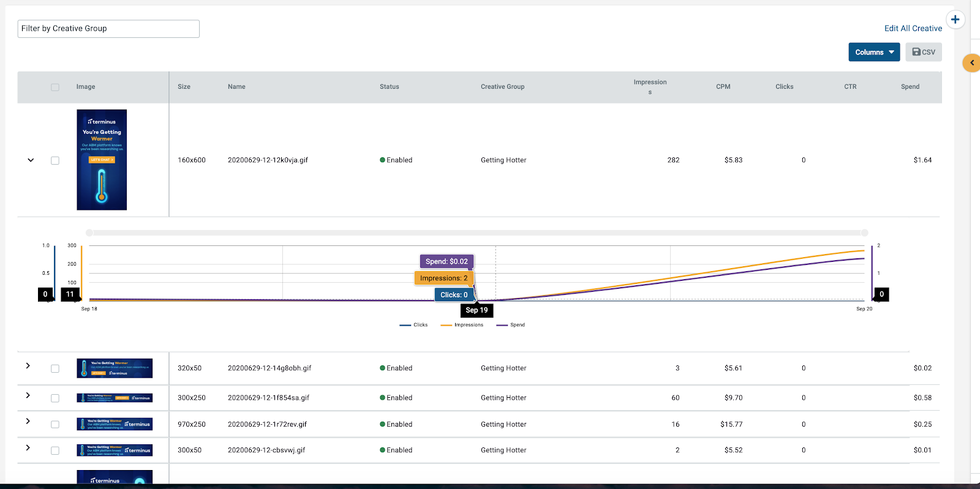This screenshot has width=980, height=489.
Task: Expand the 320x50 creative row
Action: 28,365
